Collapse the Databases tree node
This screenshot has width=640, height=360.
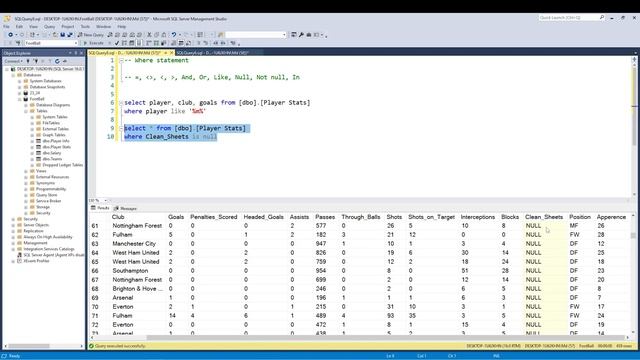click(13, 75)
